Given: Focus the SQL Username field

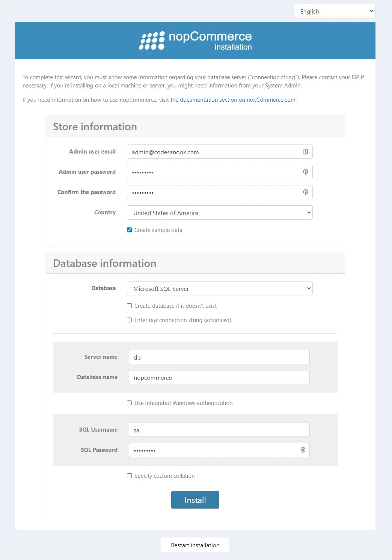Looking at the screenshot, I should click(x=219, y=430).
